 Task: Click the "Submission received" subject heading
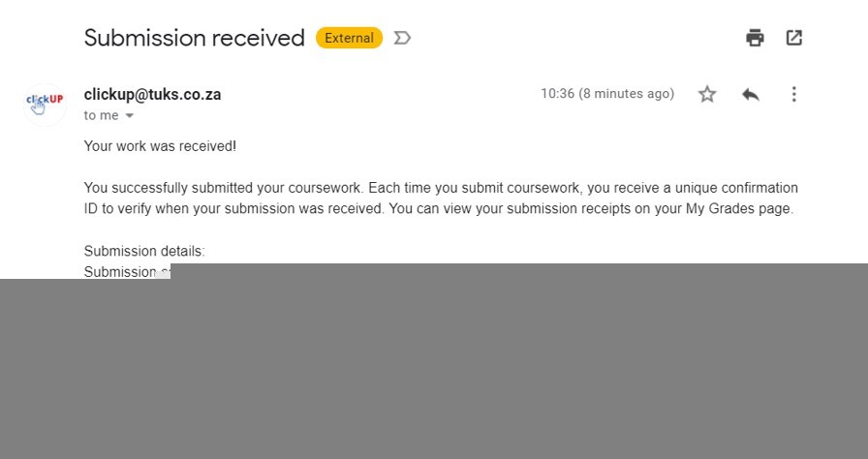coord(194,38)
